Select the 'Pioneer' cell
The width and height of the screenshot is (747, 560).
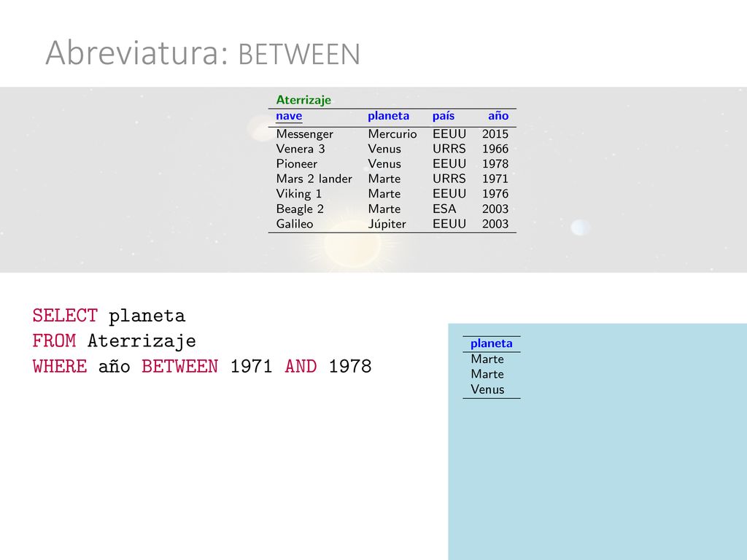click(x=296, y=164)
